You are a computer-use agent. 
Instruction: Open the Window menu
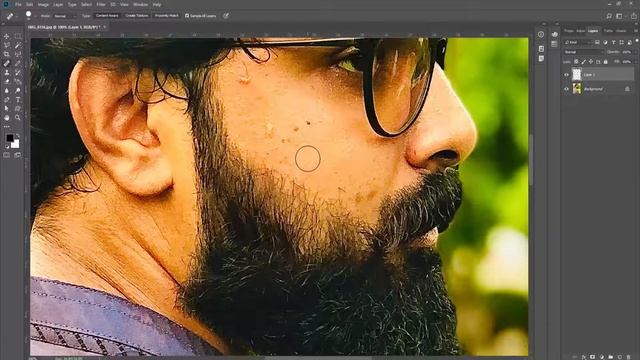pos(141,4)
